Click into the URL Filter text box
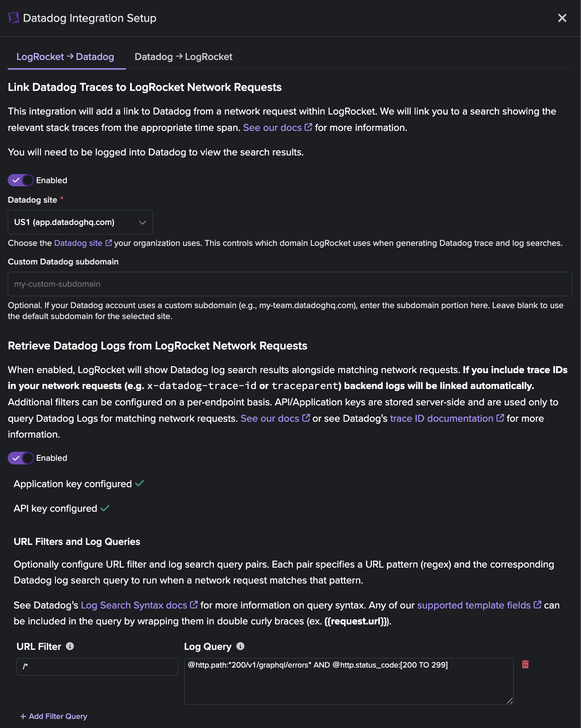 click(x=97, y=667)
